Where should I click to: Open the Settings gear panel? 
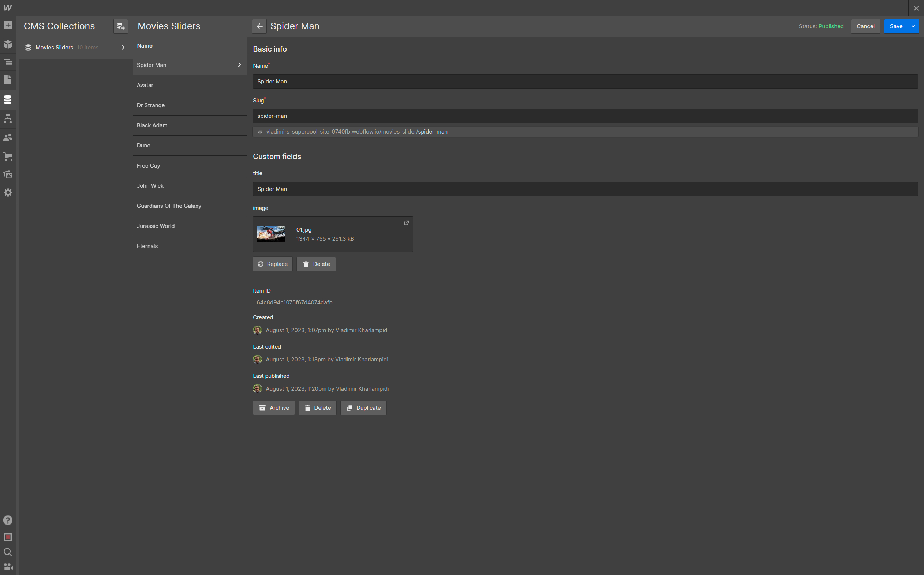point(8,193)
